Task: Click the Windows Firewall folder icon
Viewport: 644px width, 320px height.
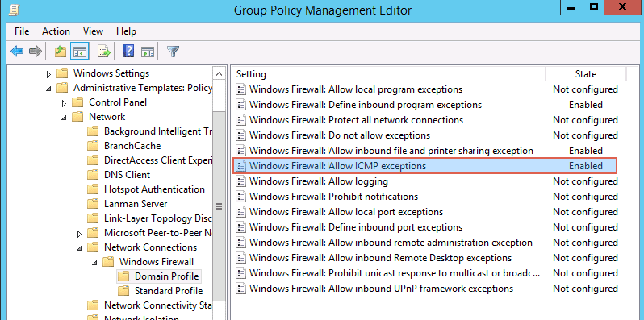Action: pos(108,262)
